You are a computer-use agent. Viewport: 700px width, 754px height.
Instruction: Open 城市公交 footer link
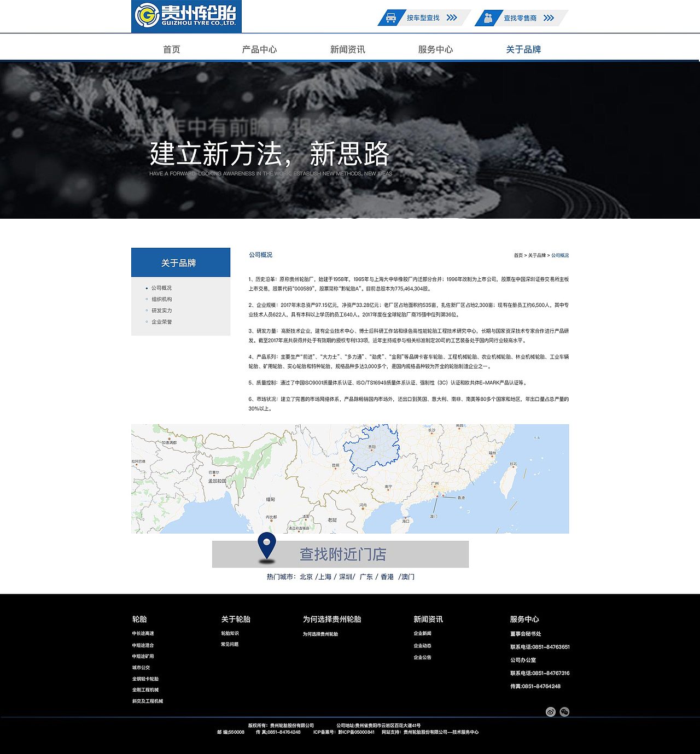pos(141,668)
